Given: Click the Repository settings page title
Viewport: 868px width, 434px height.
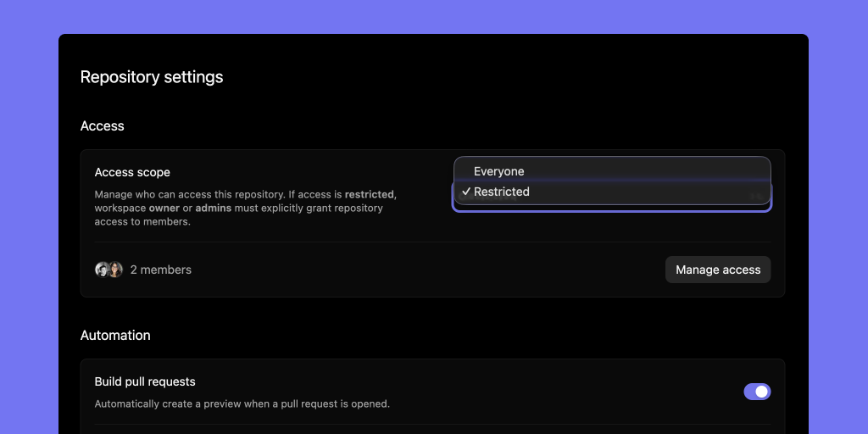Looking at the screenshot, I should click(152, 77).
